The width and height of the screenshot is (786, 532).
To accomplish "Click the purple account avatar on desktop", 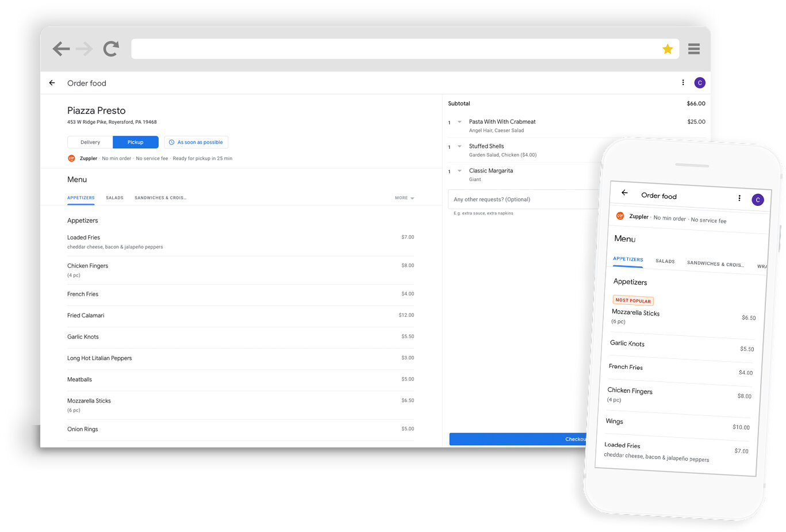I will point(699,83).
